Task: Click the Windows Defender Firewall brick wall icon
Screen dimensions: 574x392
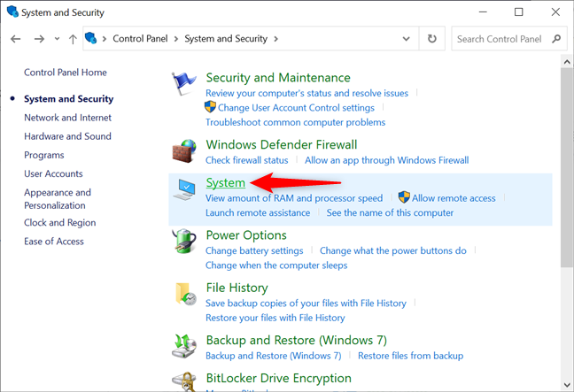Action: pyautogui.click(x=184, y=150)
